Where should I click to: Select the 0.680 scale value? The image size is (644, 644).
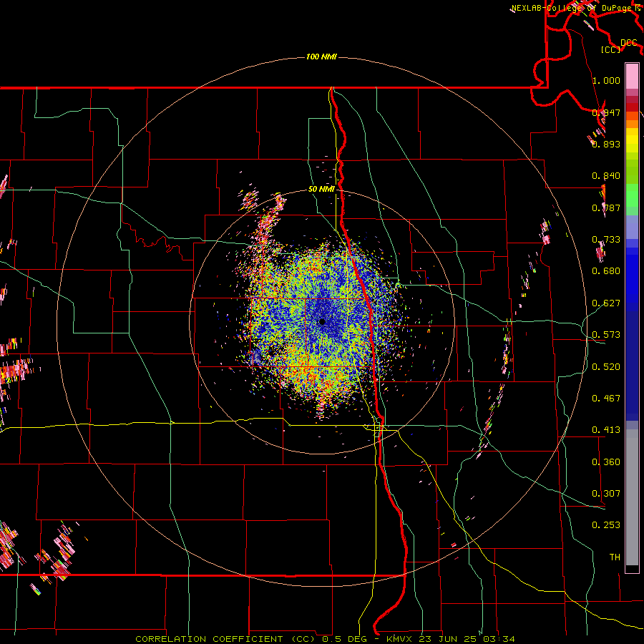tap(606, 271)
